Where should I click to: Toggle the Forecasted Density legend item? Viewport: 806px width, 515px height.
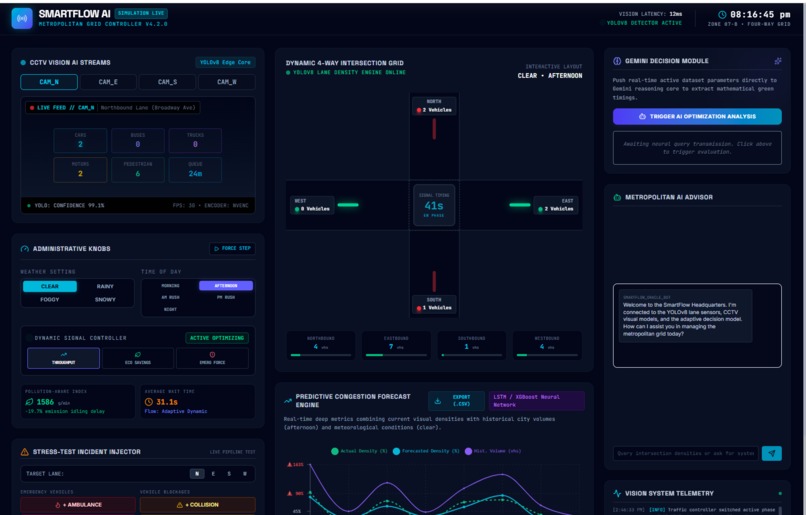(426, 451)
